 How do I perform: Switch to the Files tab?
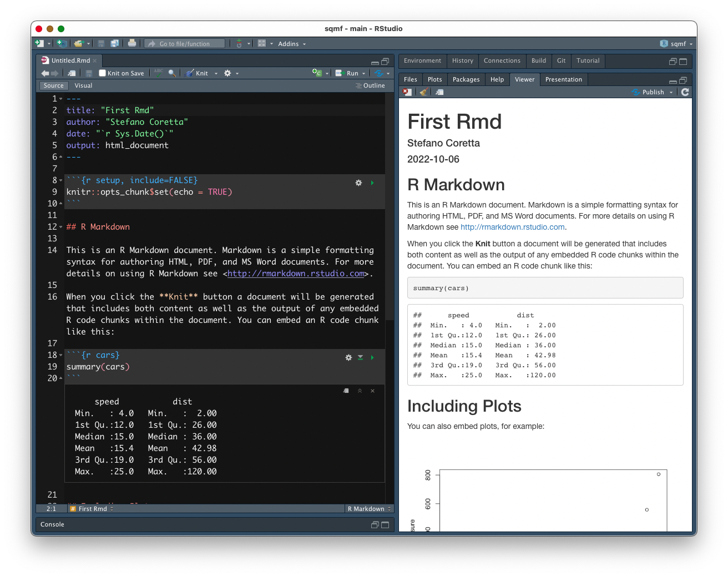tap(411, 79)
